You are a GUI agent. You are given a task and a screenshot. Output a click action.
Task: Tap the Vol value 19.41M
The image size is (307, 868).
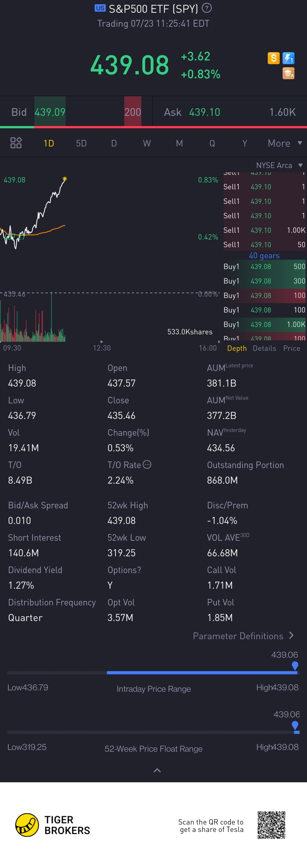[23, 448]
